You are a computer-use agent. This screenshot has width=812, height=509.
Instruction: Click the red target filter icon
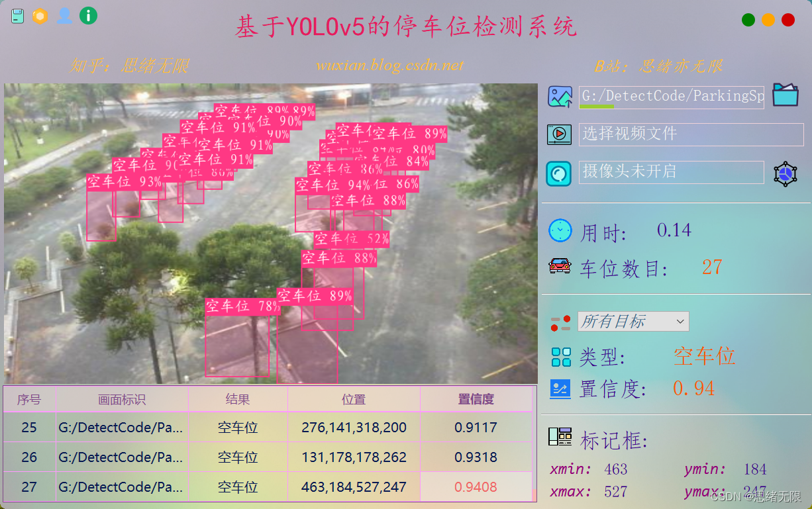point(560,323)
